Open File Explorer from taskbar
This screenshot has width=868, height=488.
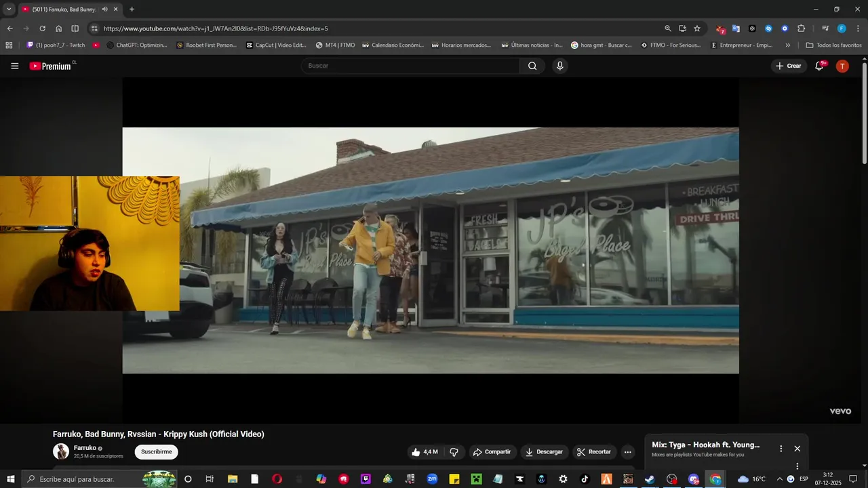pos(233,479)
